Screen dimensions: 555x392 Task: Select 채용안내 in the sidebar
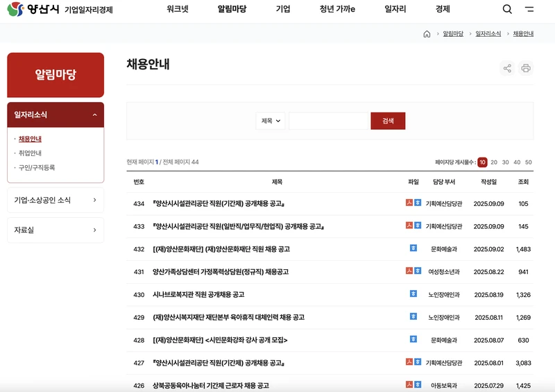(x=30, y=139)
